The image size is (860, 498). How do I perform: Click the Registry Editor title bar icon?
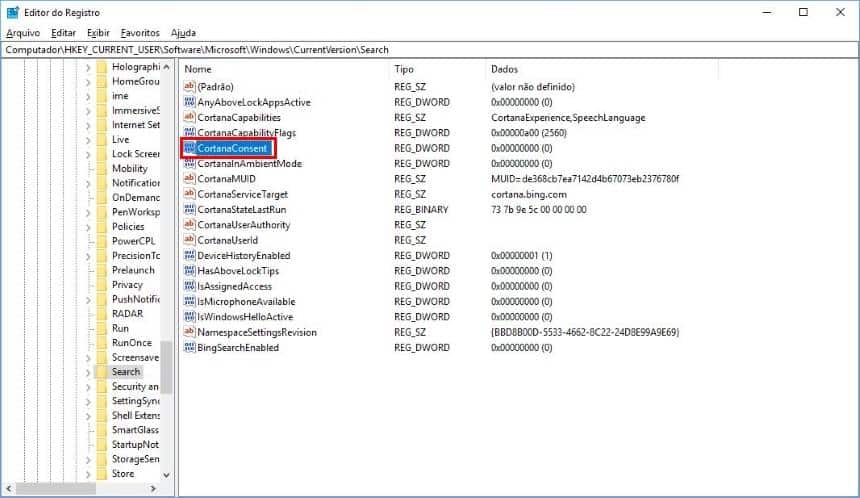coord(12,12)
